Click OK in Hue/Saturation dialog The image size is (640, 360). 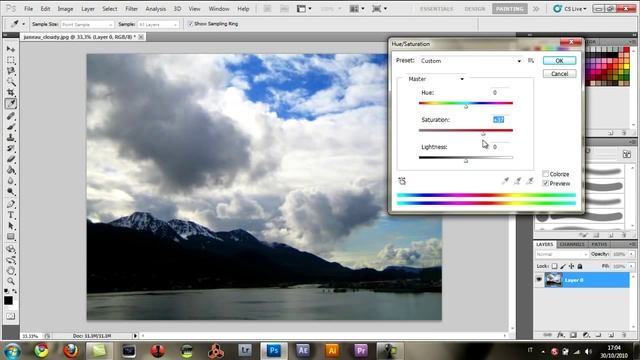click(x=559, y=61)
